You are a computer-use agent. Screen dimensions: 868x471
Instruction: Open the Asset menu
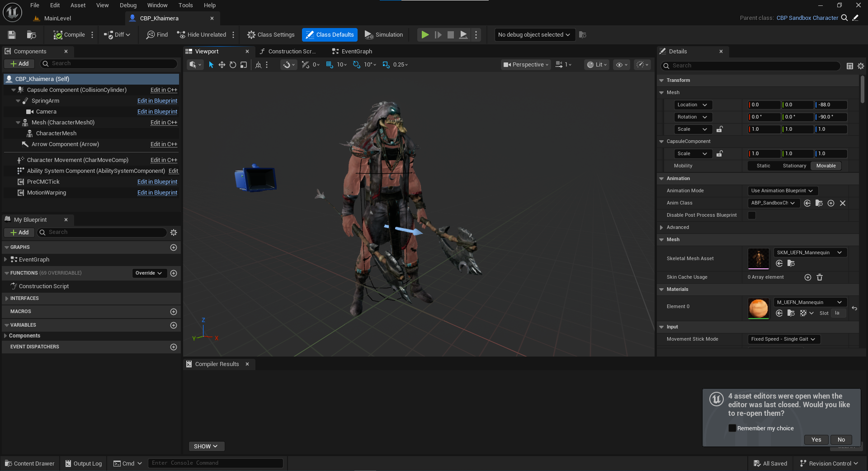pyautogui.click(x=78, y=5)
